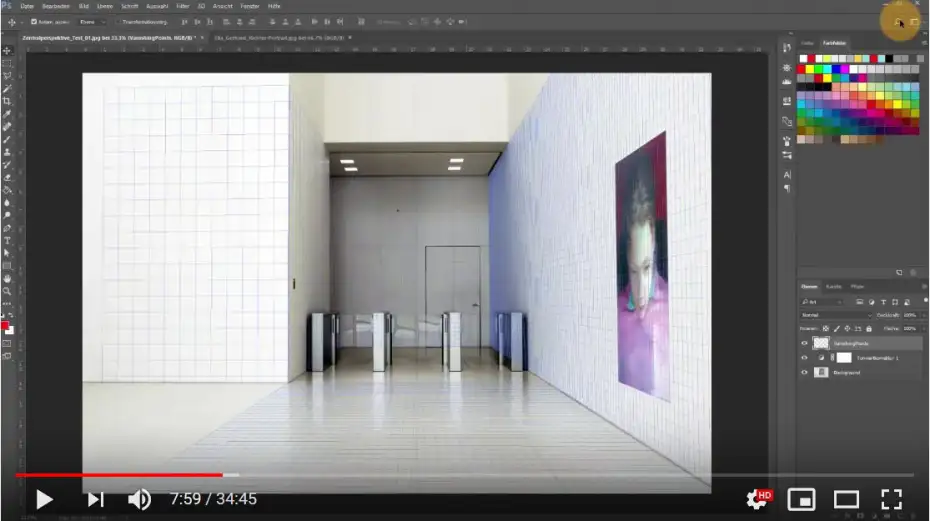Select the VanishingPoints layer name
Image resolution: width=930 pixels, height=521 pixels.
[x=851, y=344]
